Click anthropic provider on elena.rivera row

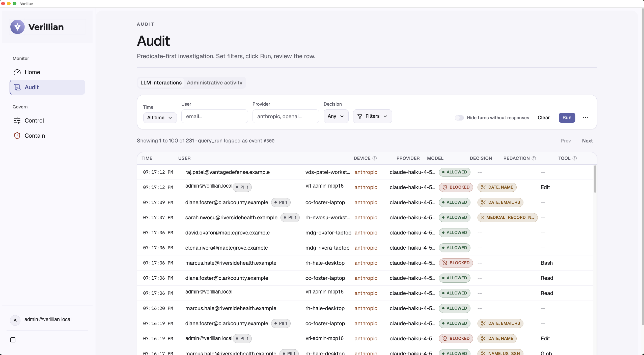click(x=366, y=248)
